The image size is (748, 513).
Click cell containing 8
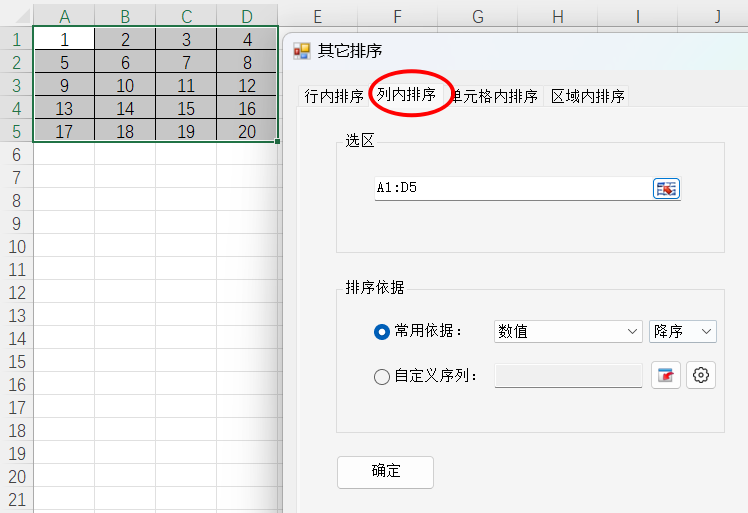point(247,62)
